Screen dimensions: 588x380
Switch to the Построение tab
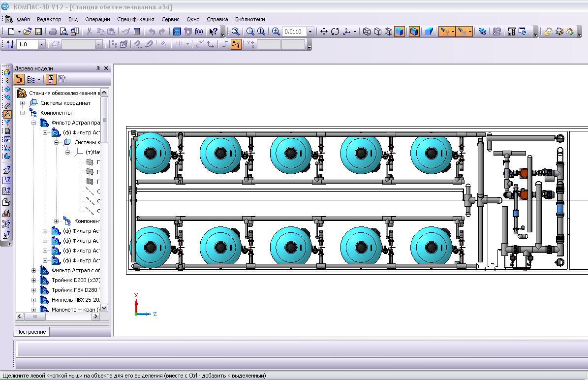click(x=31, y=332)
